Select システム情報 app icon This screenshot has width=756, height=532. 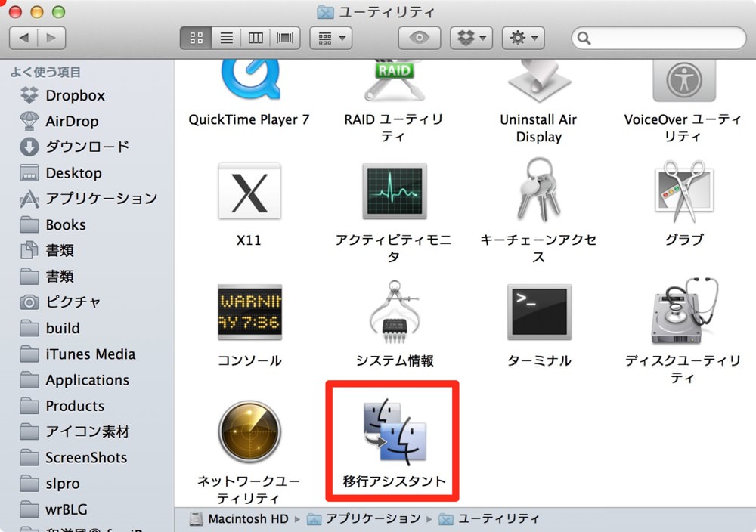(x=395, y=312)
